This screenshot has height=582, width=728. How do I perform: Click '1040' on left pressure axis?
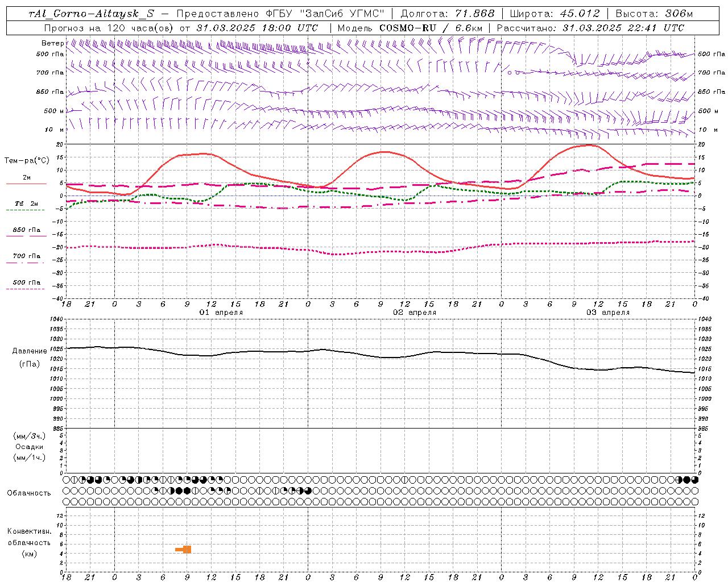pyautogui.click(x=56, y=319)
